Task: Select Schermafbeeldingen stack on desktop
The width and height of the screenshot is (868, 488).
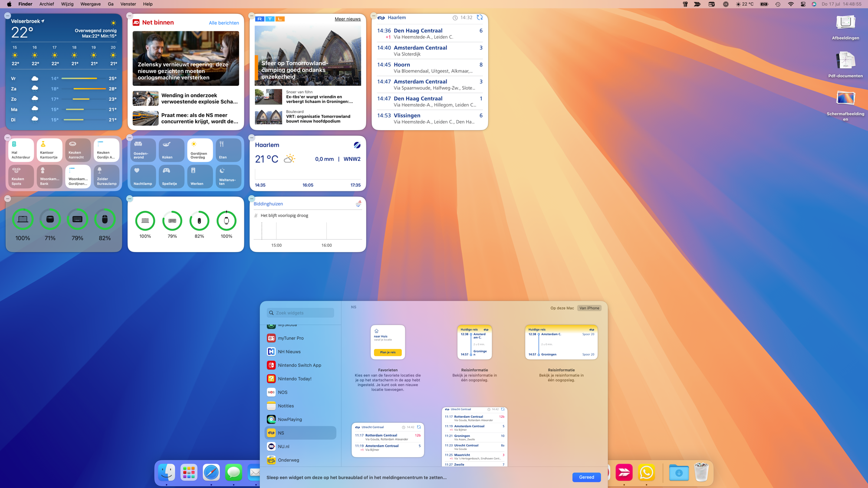Action: [845, 105]
